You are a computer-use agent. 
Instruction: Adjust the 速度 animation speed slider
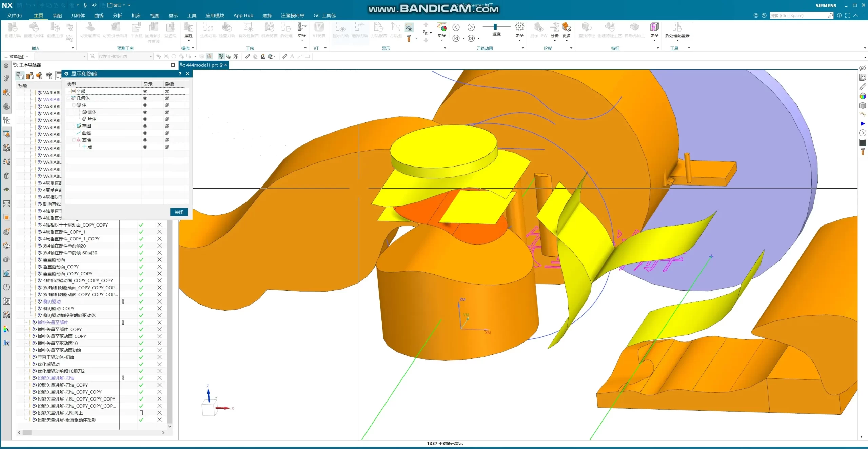[495, 27]
